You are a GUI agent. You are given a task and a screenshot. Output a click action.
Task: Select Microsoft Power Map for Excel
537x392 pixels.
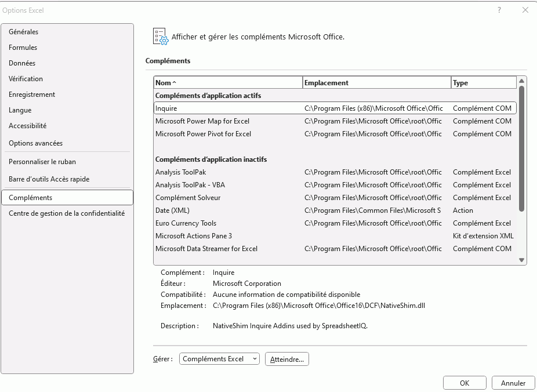coord(335,121)
